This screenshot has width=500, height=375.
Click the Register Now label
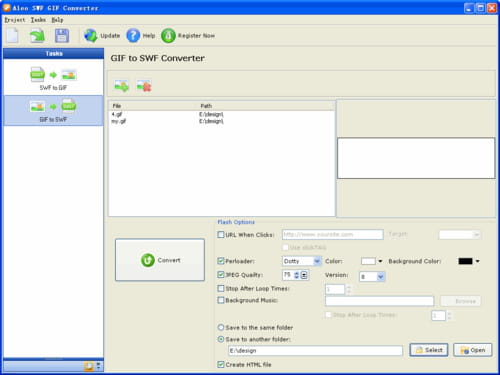click(x=196, y=35)
